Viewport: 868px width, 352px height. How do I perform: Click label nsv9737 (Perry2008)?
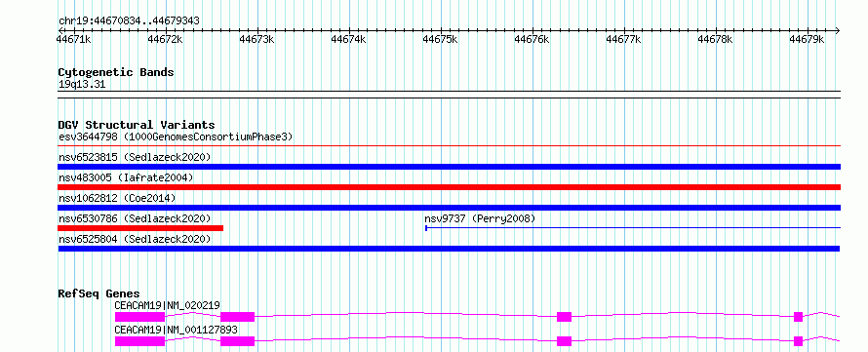coord(480,218)
